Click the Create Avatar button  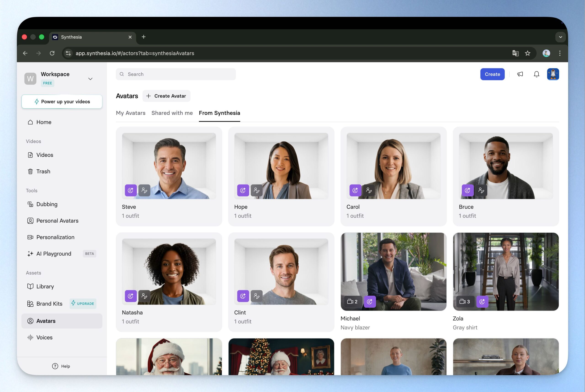166,96
